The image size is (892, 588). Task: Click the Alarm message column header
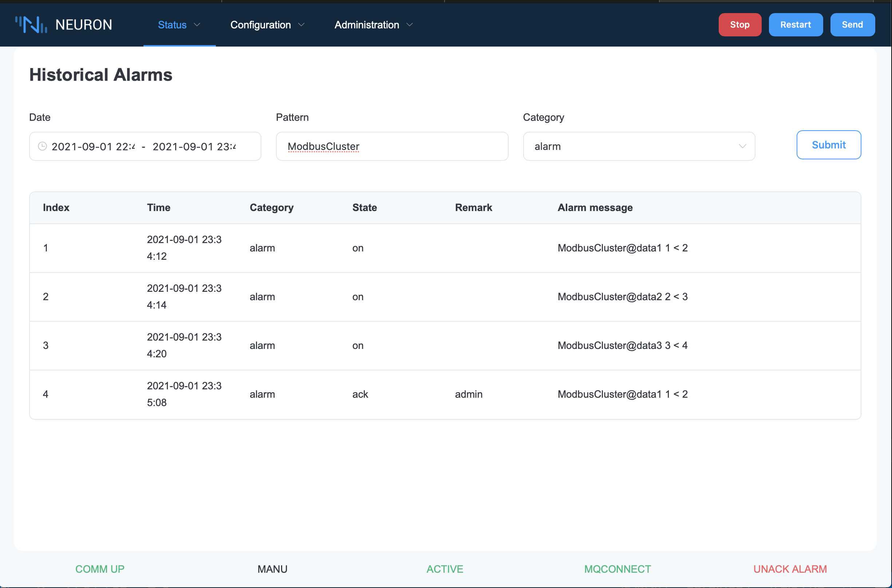coord(595,207)
